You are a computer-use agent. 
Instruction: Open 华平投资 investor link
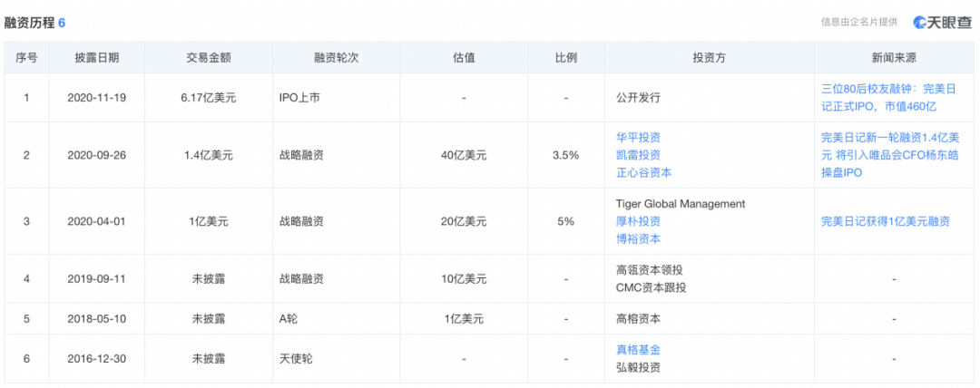pyautogui.click(x=638, y=138)
